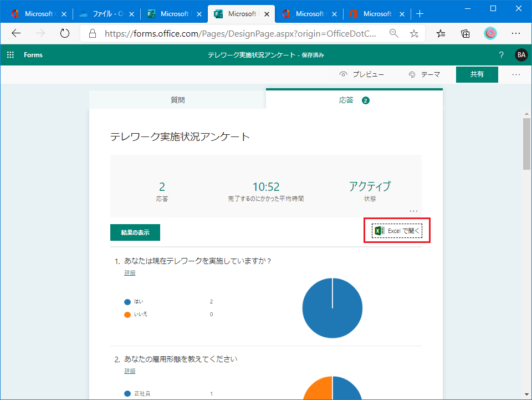The width and height of the screenshot is (532, 400).
Task: Click the browser address bar URL
Action: [x=240, y=33]
